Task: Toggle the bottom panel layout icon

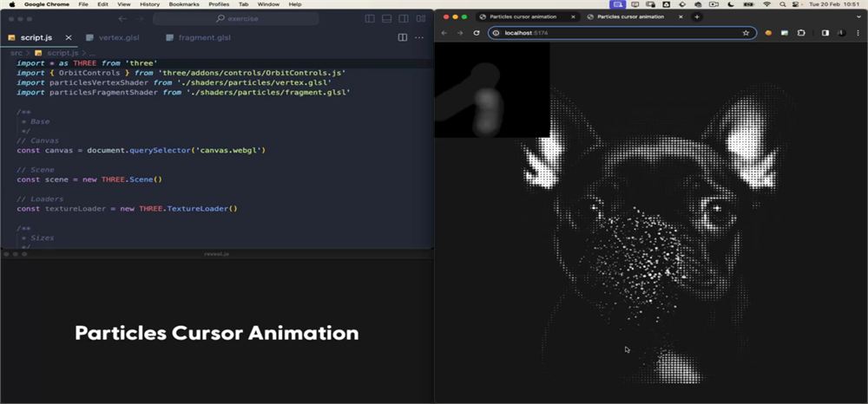Action: click(x=387, y=19)
